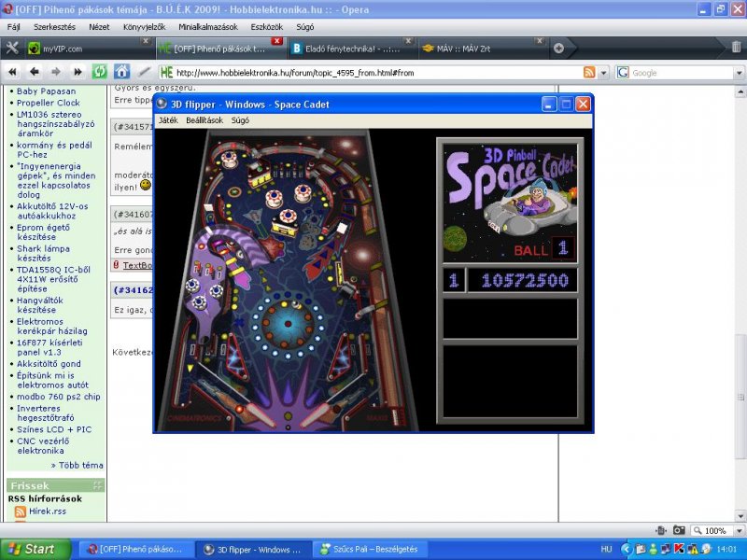Viewport: 747px width, 560px height.
Task: Minimize the 3D flipper window
Action: click(549, 105)
